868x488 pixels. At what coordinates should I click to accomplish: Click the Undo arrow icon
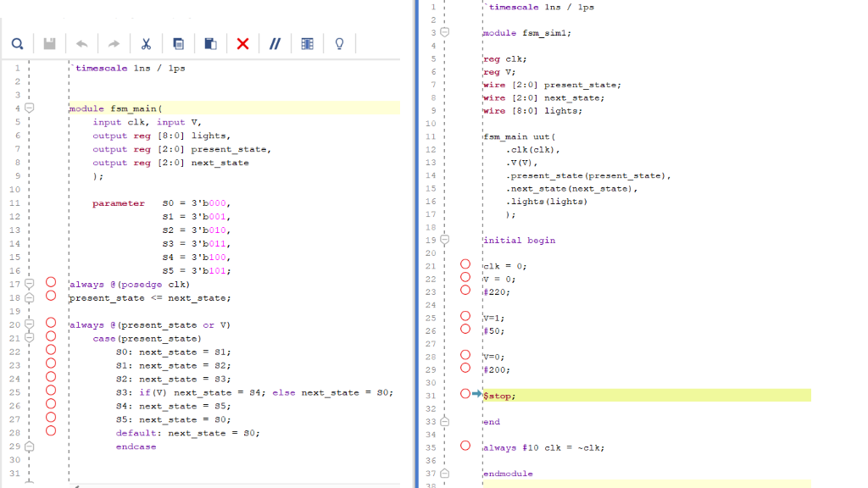point(81,43)
